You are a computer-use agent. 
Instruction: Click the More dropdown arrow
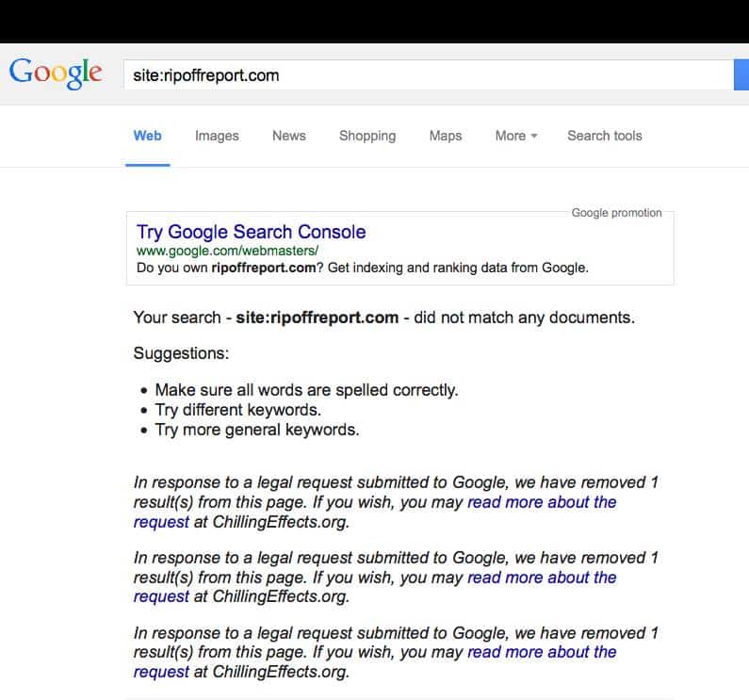[534, 137]
